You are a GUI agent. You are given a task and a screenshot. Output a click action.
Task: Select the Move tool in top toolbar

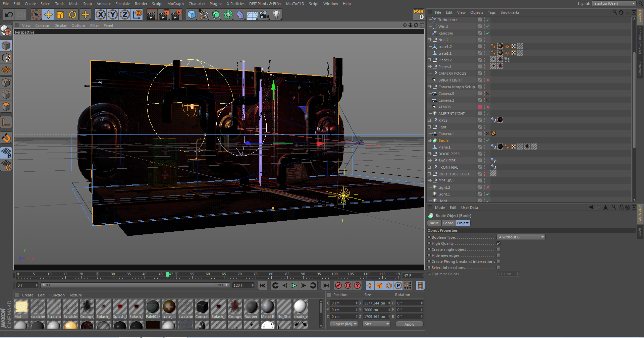(48, 14)
